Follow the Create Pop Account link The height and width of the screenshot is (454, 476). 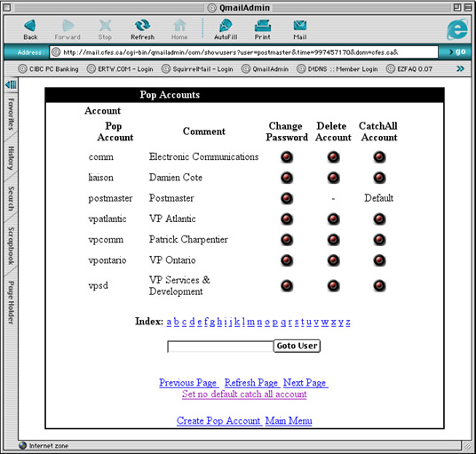[x=218, y=421]
